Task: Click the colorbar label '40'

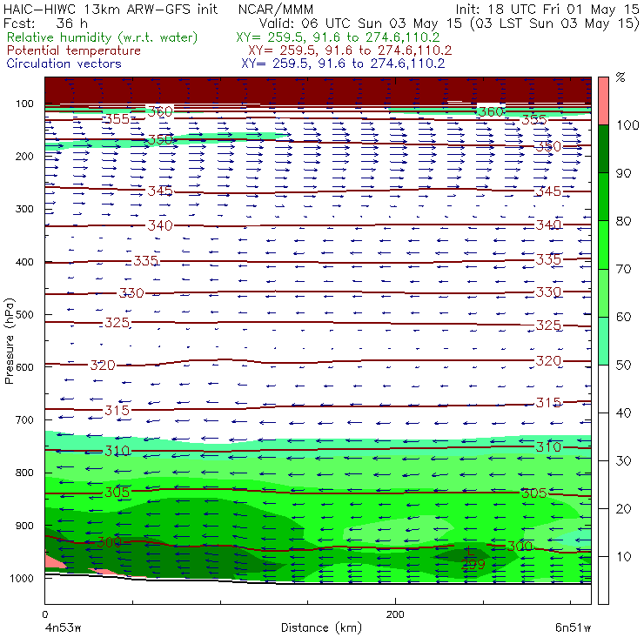Action: pos(623,413)
